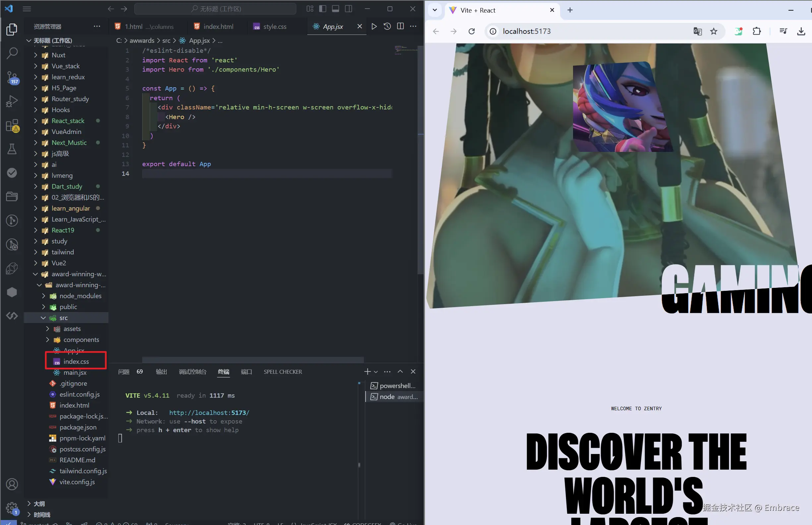Open the Extensions view in activity bar
Screen dimensions: 812x525
(x=12, y=125)
